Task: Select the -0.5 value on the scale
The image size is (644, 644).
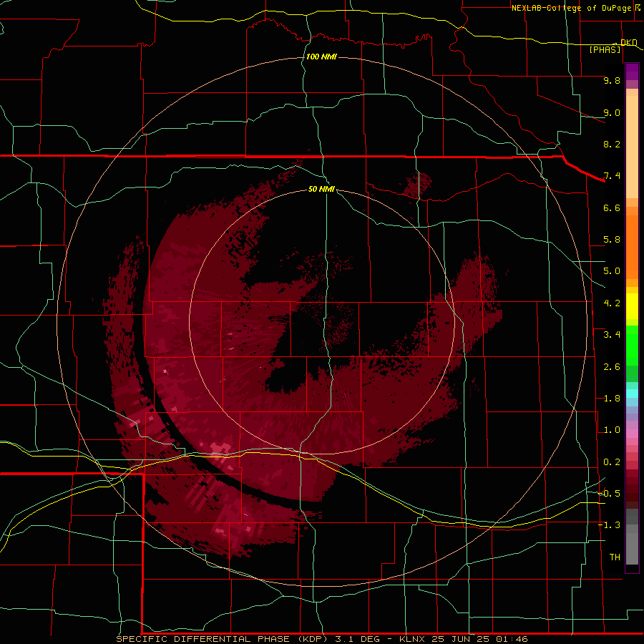Action: click(609, 494)
